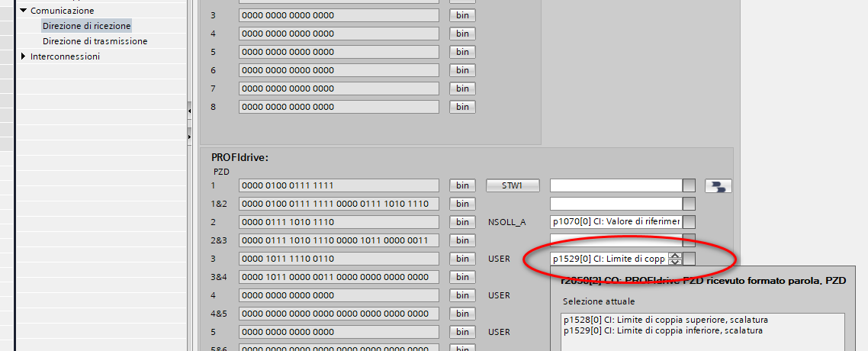Click the PZD 1 binary value field
The height and width of the screenshot is (351, 868).
click(x=339, y=185)
